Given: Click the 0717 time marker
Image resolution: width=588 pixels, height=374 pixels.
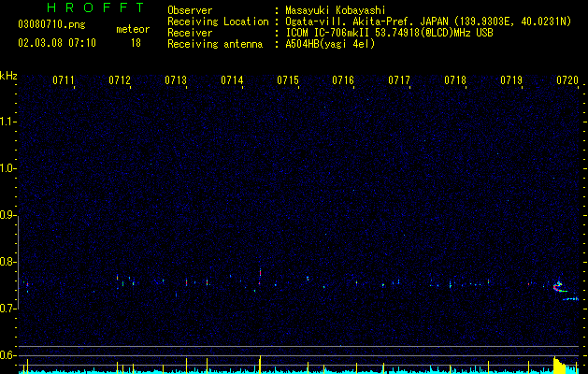Looking at the screenshot, I should pyautogui.click(x=399, y=79).
